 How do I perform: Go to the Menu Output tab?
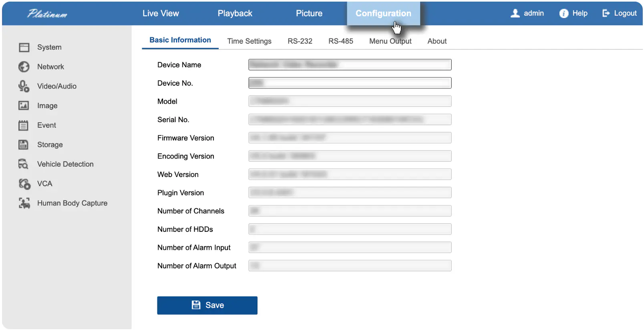(x=390, y=41)
